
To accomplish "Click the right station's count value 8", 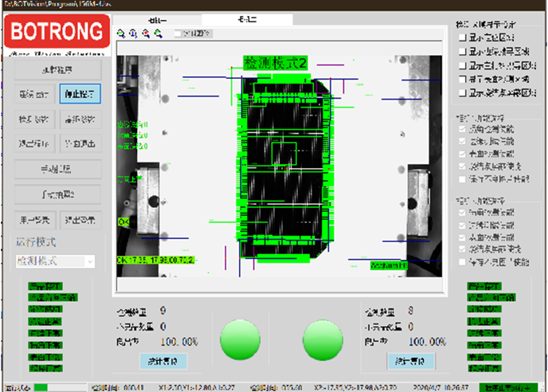I will tap(411, 311).
